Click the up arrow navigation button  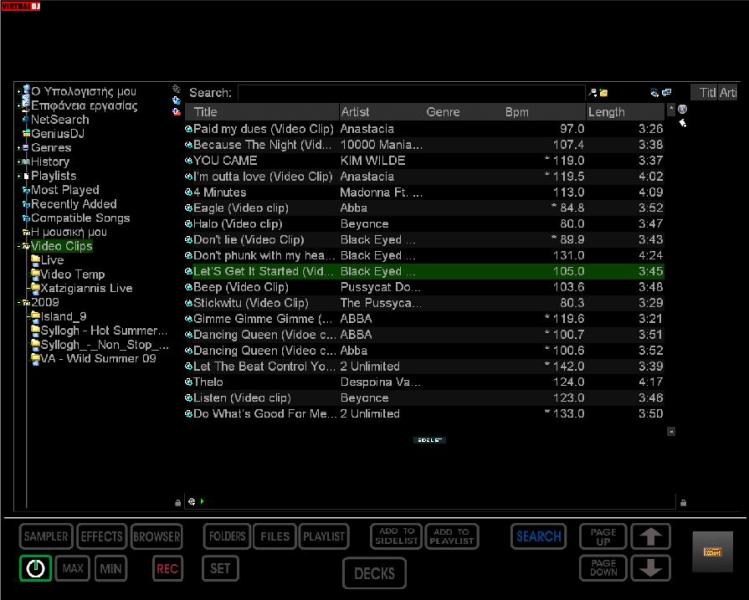pyautogui.click(x=651, y=537)
